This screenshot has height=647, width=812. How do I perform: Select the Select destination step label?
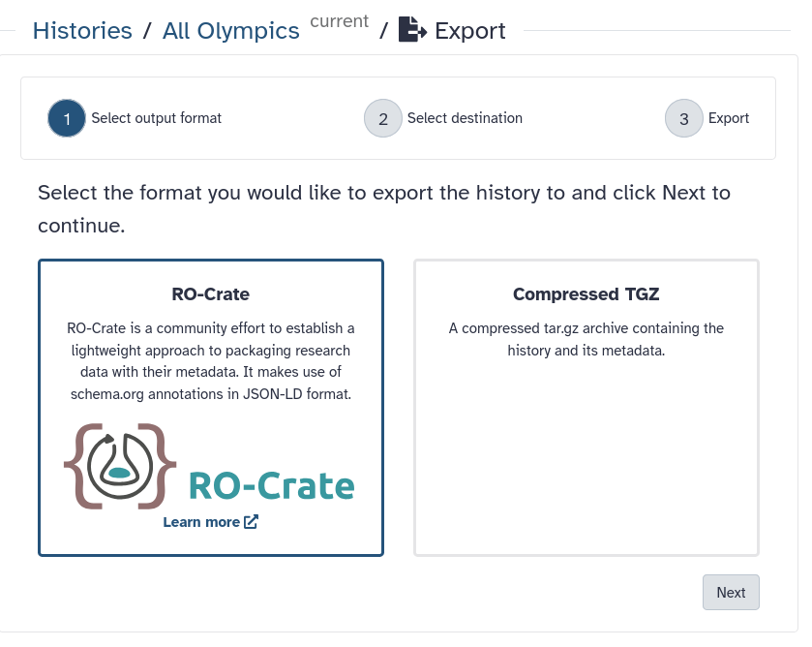point(467,118)
